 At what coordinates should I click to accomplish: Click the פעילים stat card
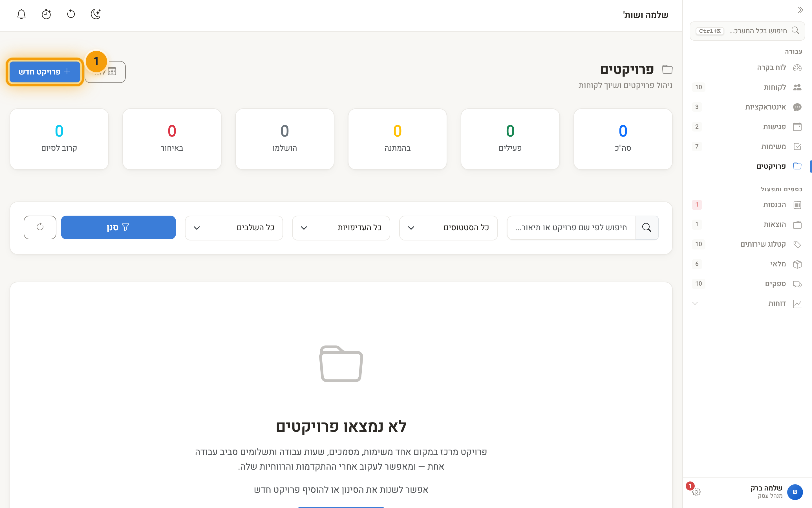pyautogui.click(x=510, y=139)
